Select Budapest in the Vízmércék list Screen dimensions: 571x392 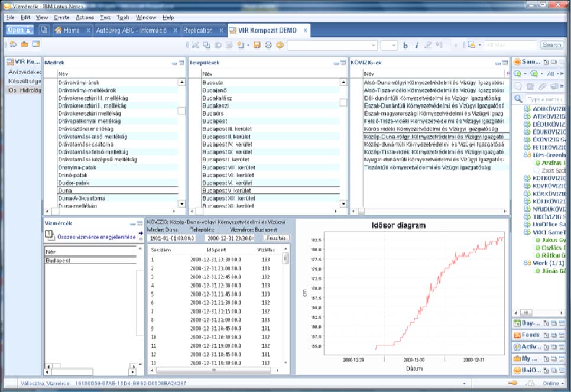(90, 261)
